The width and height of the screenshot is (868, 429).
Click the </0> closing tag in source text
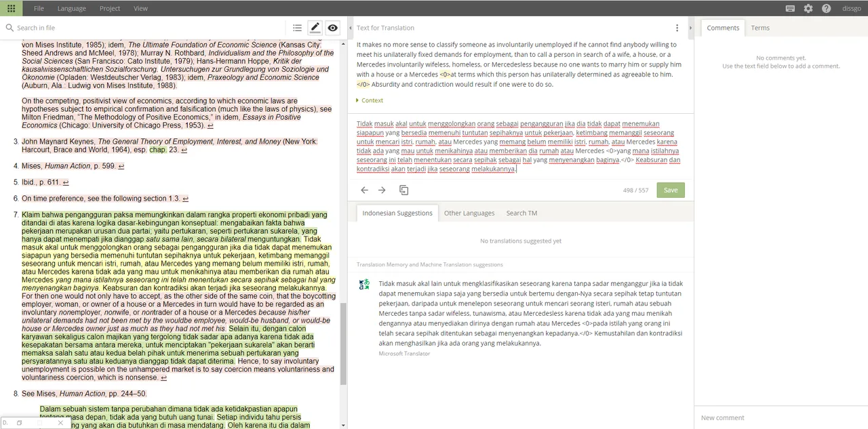(x=363, y=85)
